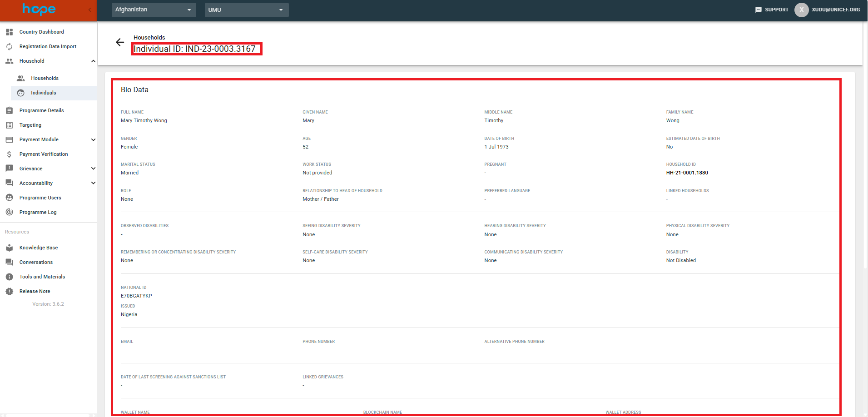
Task: Collapse the sidebar using the chevron
Action: [89, 10]
